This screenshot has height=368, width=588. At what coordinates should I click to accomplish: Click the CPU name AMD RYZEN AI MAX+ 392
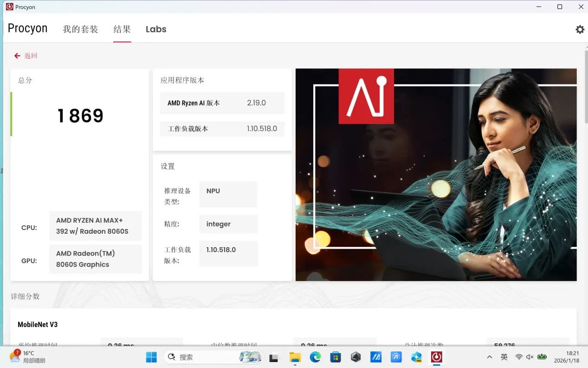(x=95, y=226)
